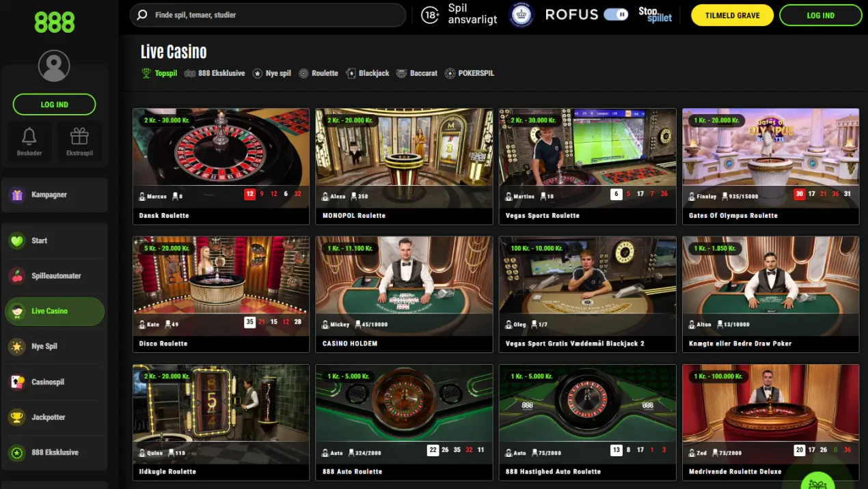This screenshot has height=489, width=868.
Task: Click the Jackpotter trophy icon
Action: [17, 417]
